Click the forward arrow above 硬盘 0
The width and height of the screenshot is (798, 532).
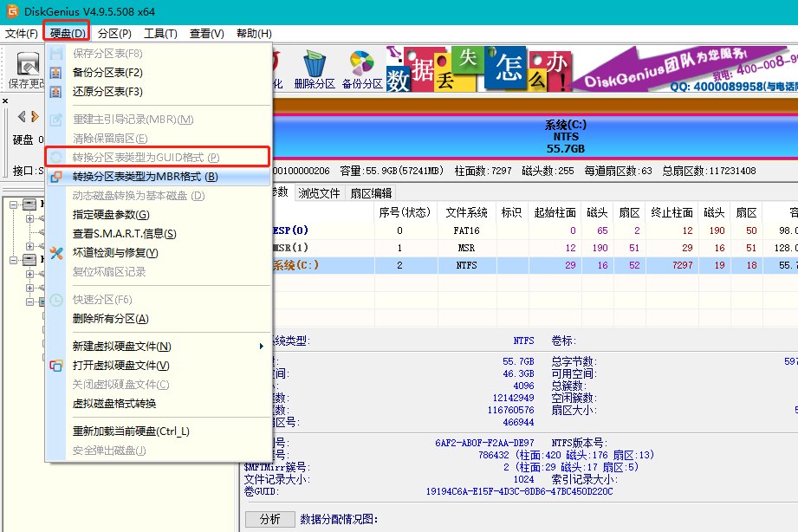33,116
